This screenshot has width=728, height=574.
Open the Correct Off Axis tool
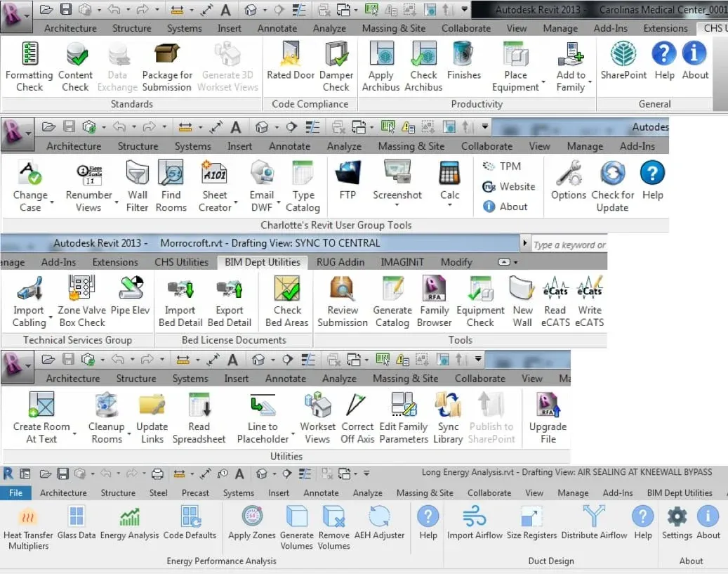357,418
